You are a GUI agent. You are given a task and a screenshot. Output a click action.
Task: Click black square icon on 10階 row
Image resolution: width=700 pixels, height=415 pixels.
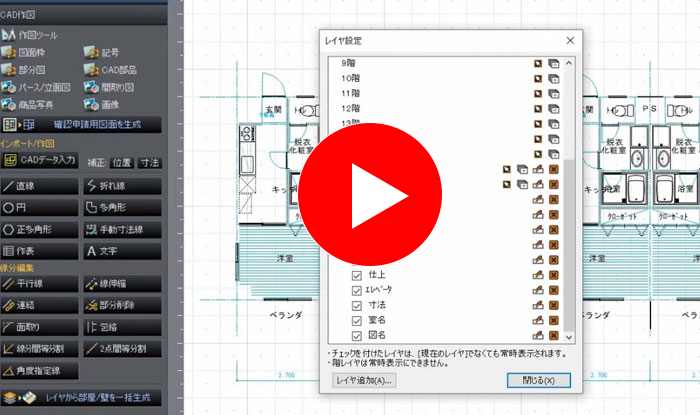[538, 79]
